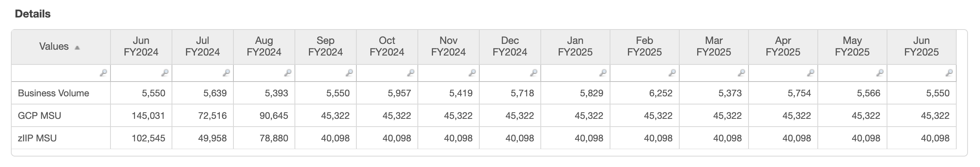The width and height of the screenshot is (980, 167).
Task: Select the GCP MSU row label
Action: tap(39, 116)
